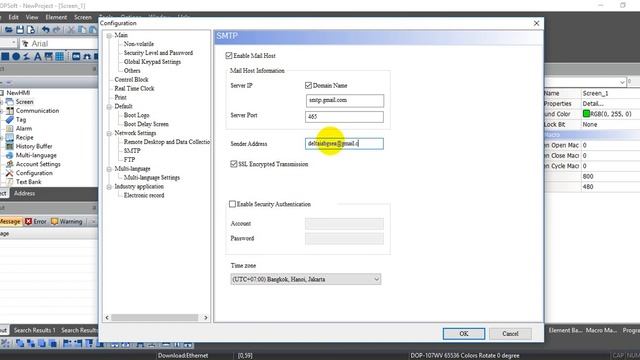640x360 pixels.
Task: Uncheck SSL Encrypted Transmission
Action: (x=233, y=164)
